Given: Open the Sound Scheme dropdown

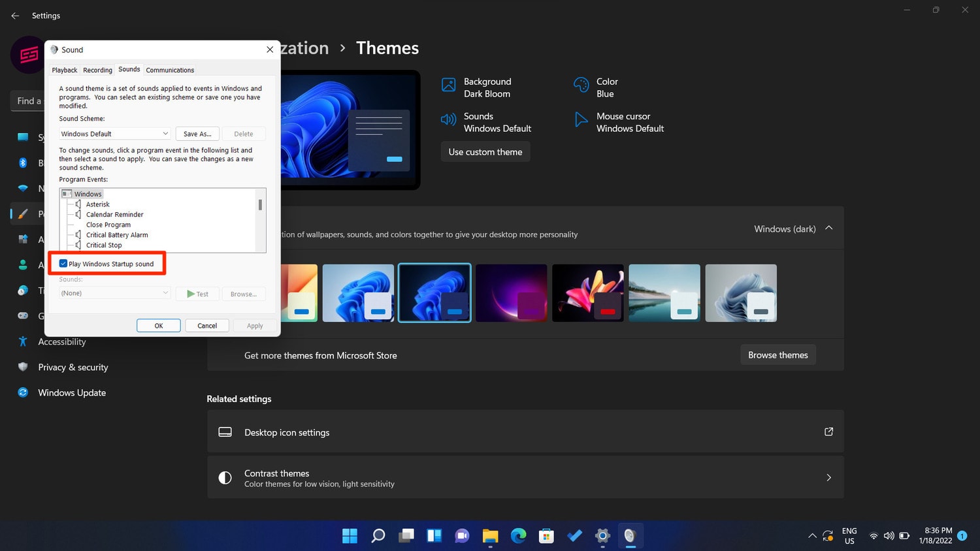Looking at the screenshot, I should coord(115,134).
